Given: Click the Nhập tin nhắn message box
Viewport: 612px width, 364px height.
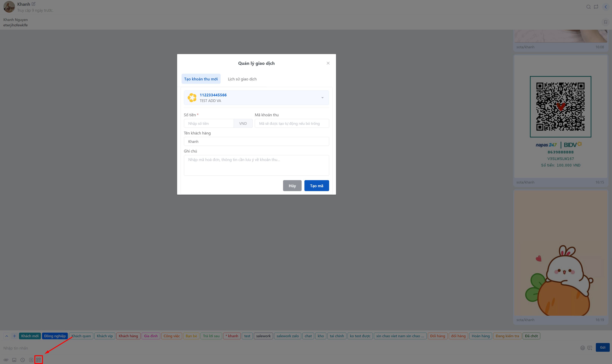Looking at the screenshot, I should 290,348.
